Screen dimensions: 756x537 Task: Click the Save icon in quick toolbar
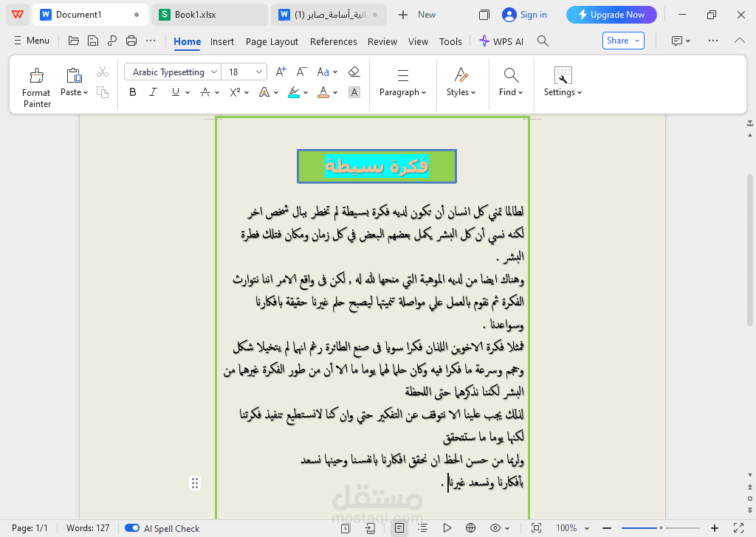coord(92,41)
